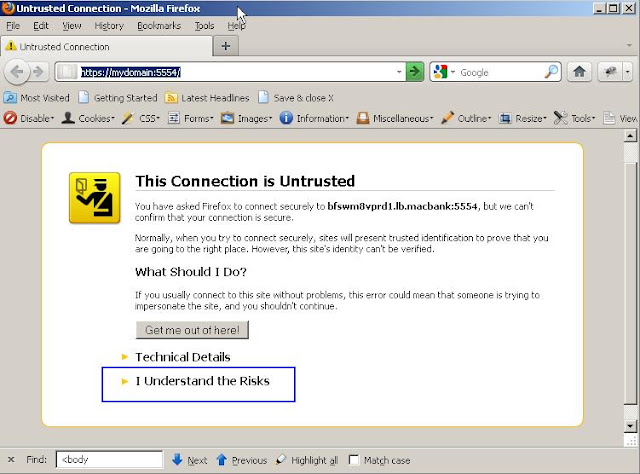The height and width of the screenshot is (474, 640).
Task: Open Information menu in developer toolbar
Action: pyautogui.click(x=314, y=118)
